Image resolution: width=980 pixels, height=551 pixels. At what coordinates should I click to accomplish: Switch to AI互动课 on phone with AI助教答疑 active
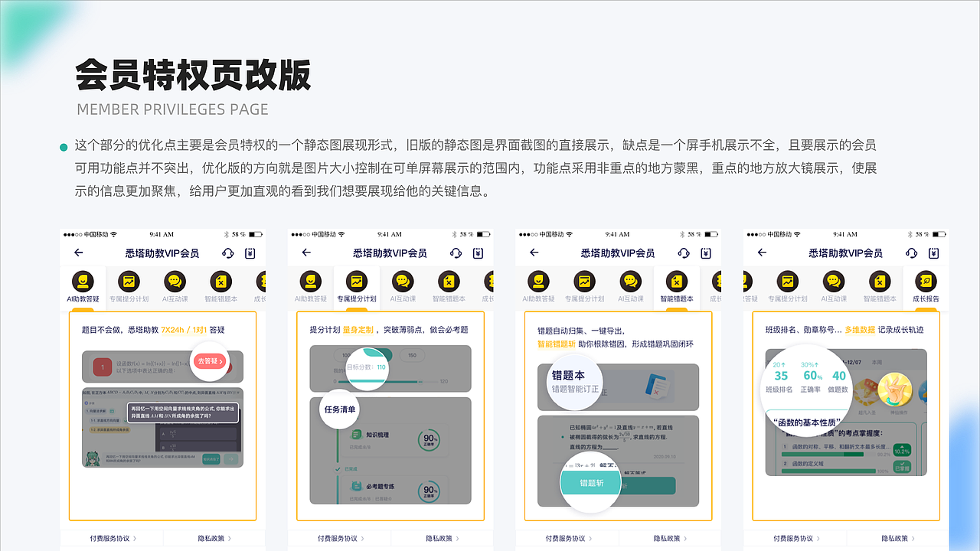click(x=175, y=288)
